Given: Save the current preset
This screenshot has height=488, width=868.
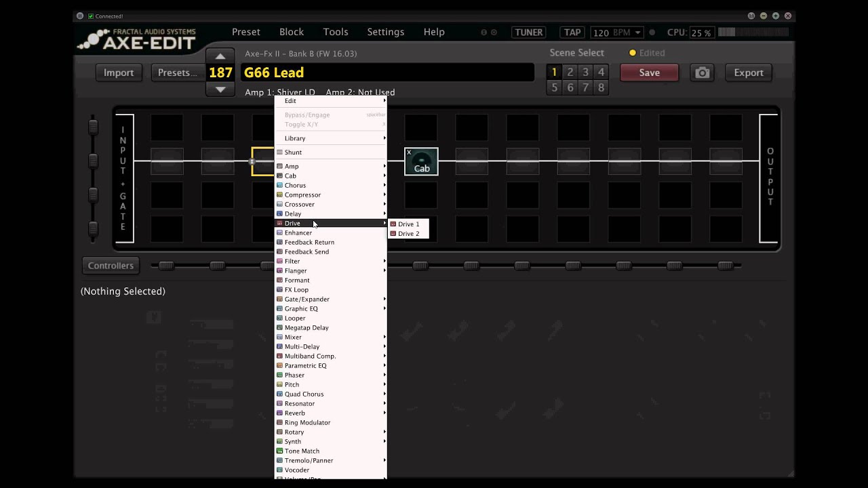Looking at the screenshot, I should pos(649,73).
